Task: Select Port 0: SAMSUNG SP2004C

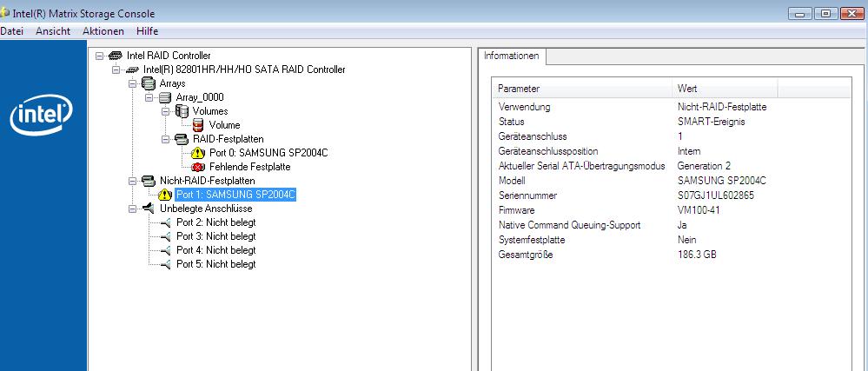Action: [x=268, y=153]
